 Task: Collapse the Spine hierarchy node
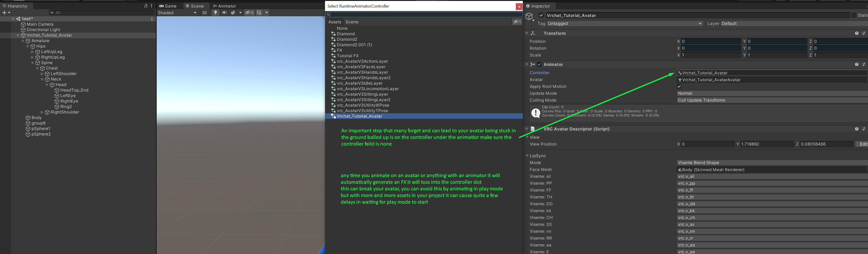(33, 63)
